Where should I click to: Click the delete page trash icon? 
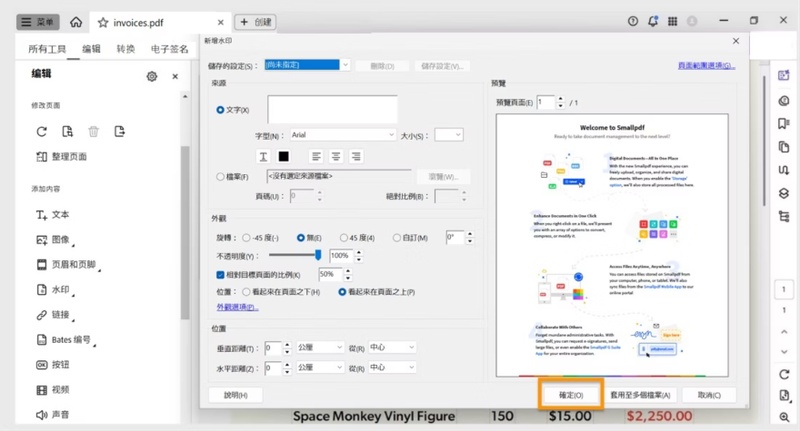pyautogui.click(x=93, y=132)
